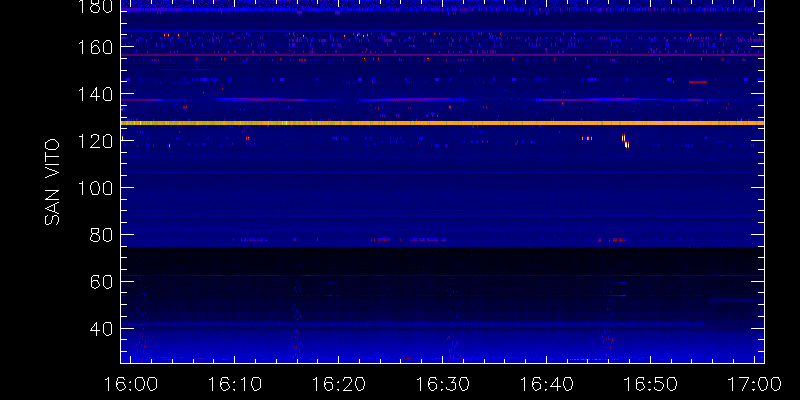800x400 pixels.
Task: Click the SAN VITO axis title
Action: pos(52,182)
